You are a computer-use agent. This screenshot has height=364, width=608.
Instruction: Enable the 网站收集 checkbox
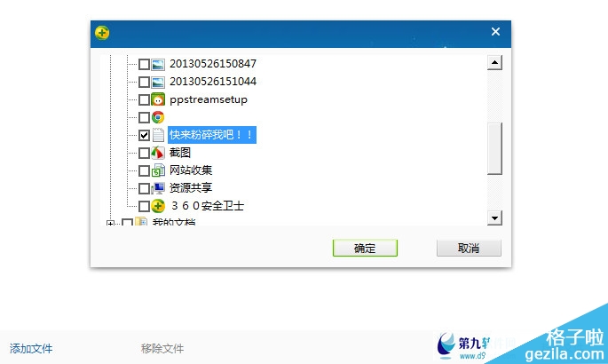pos(144,170)
